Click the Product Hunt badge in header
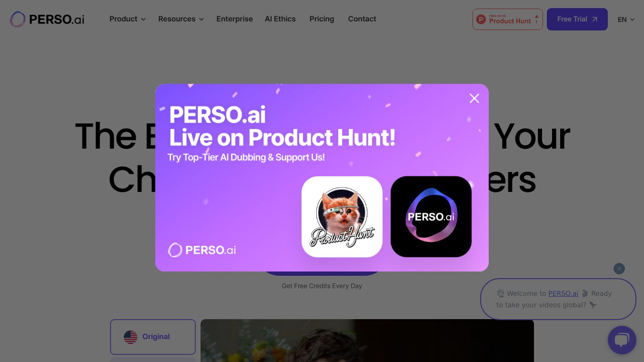Viewport: 644px width, 362px height. [508, 19]
